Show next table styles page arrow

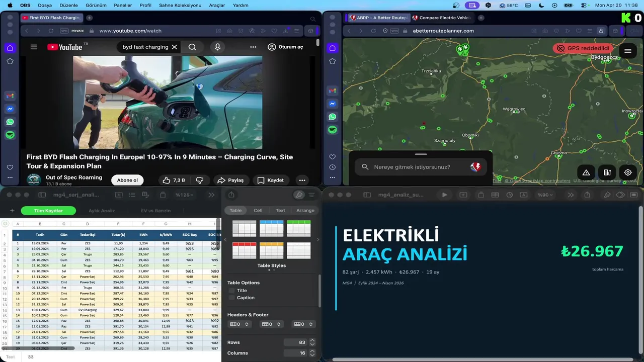pyautogui.click(x=317, y=239)
